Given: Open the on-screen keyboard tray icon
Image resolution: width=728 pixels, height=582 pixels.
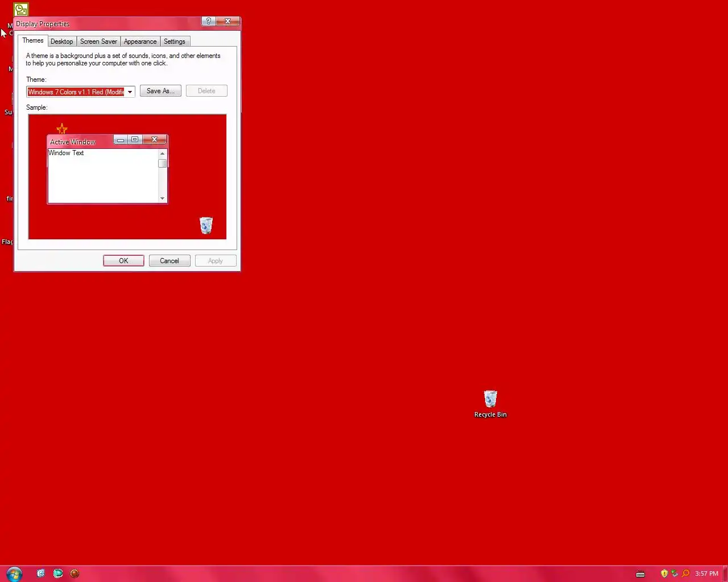Looking at the screenshot, I should [640, 573].
